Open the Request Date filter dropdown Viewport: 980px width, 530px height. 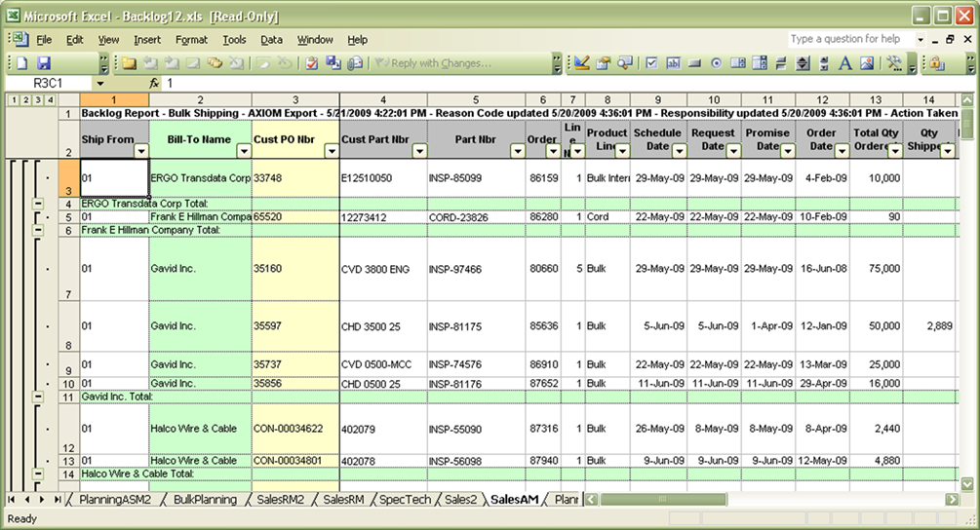pyautogui.click(x=733, y=151)
